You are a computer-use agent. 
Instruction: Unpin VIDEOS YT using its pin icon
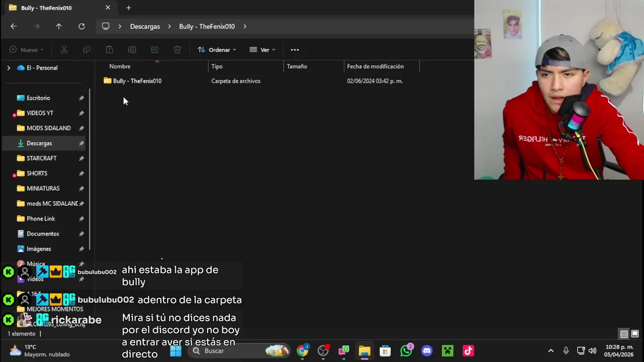click(x=82, y=113)
